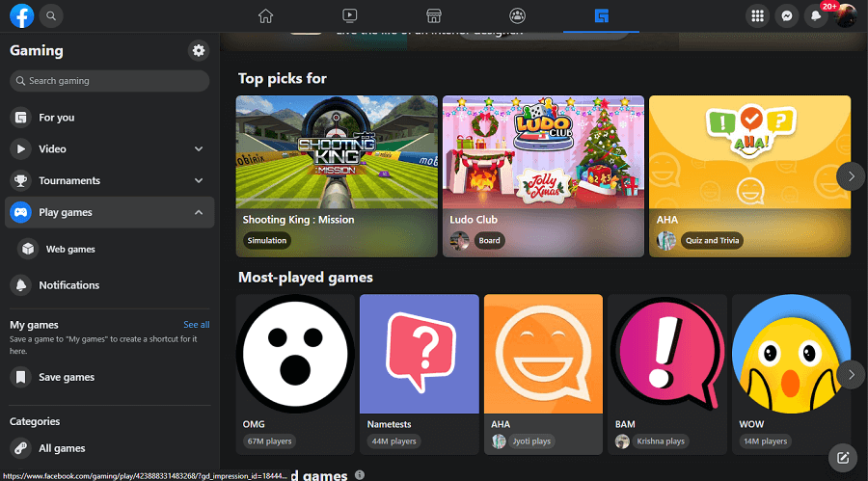Click the Krishna plays label
Screen dimensions: 868x481
pyautogui.click(x=661, y=441)
